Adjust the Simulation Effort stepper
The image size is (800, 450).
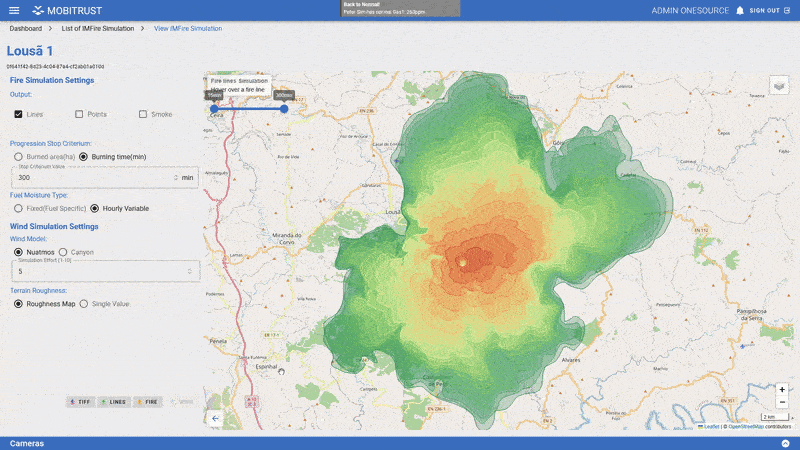tap(190, 271)
